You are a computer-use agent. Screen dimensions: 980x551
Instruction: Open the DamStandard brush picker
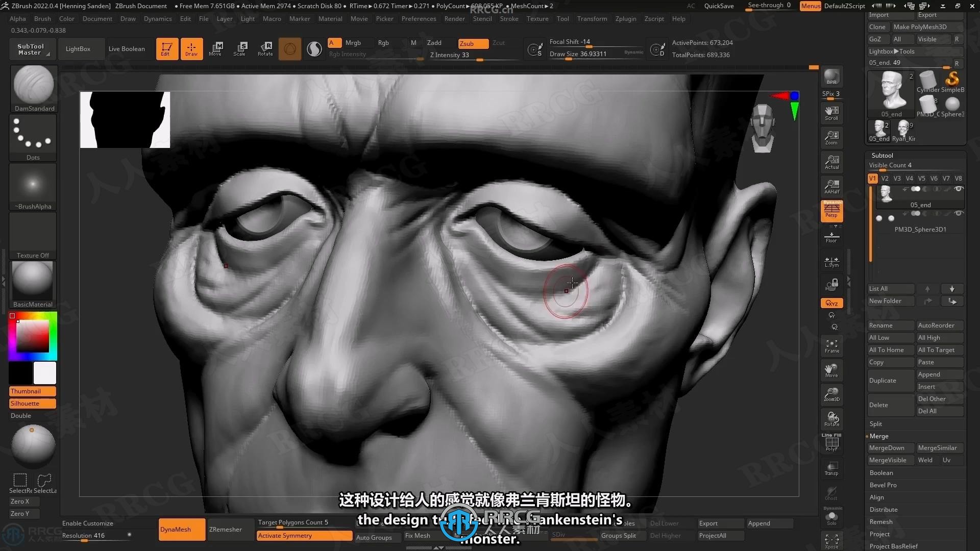click(33, 88)
